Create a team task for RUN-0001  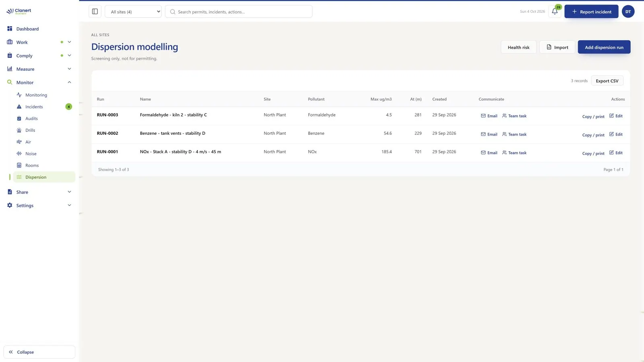pos(514,153)
